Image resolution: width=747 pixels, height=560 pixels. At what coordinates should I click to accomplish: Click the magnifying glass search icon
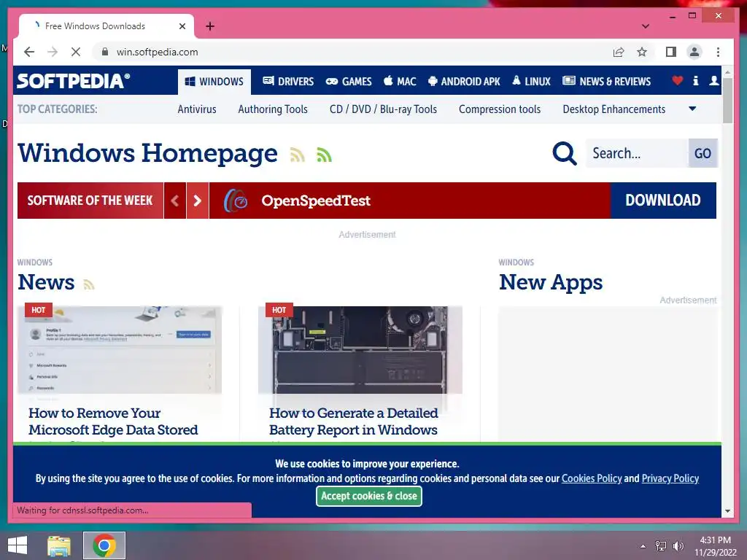565,153
